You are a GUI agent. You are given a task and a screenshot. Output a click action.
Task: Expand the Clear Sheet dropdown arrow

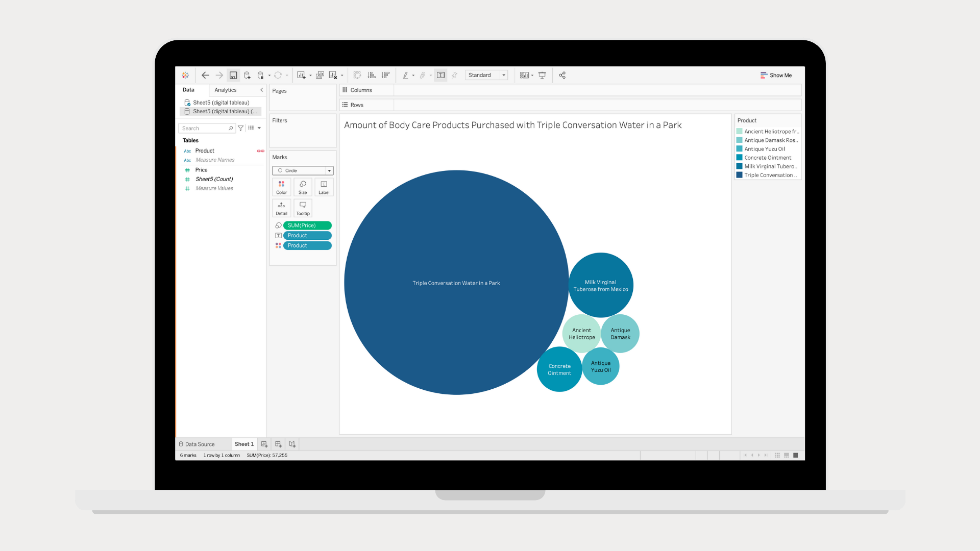tap(342, 76)
